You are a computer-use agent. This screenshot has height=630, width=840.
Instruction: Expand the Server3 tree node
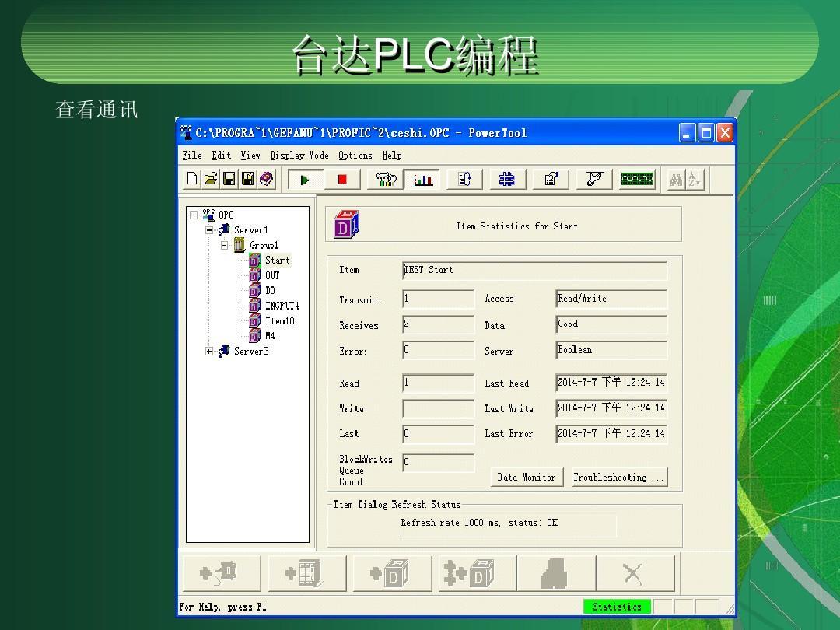tap(209, 352)
